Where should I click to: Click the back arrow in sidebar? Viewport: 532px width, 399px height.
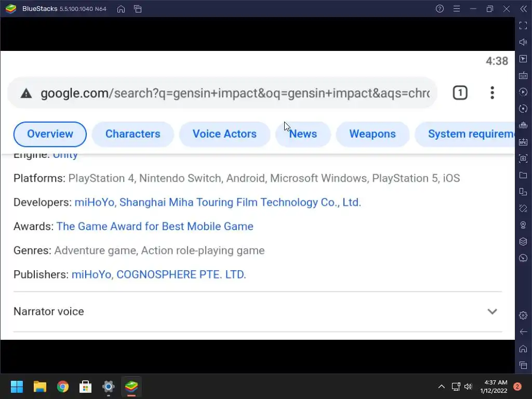coord(523,332)
